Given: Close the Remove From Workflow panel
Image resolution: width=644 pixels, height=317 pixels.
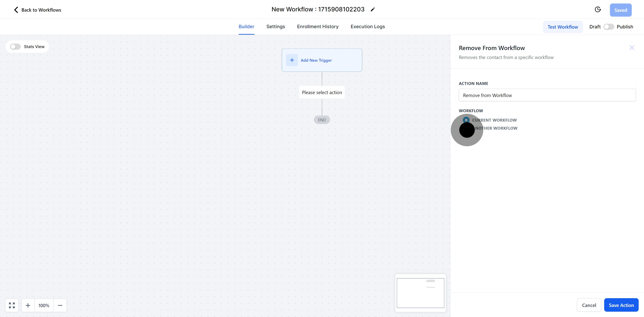Looking at the screenshot, I should click(x=632, y=48).
